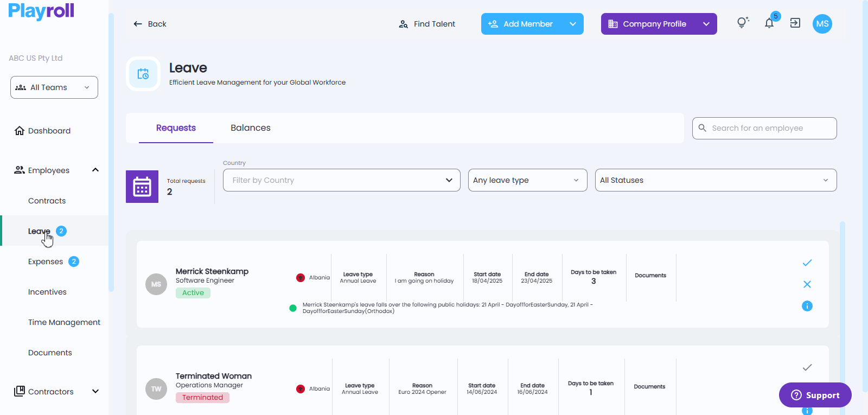The height and width of the screenshot is (415, 868).
Task: Open the MS user avatar menu
Action: (x=822, y=24)
